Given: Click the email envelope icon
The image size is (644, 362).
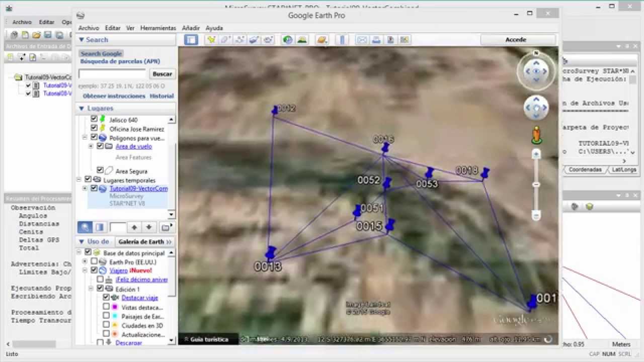Looking at the screenshot, I should [x=362, y=40].
